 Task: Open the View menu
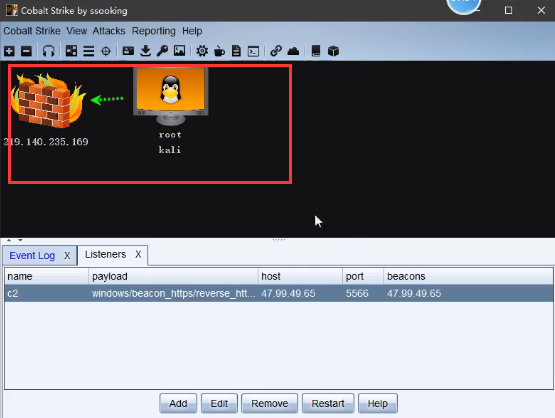(x=76, y=31)
